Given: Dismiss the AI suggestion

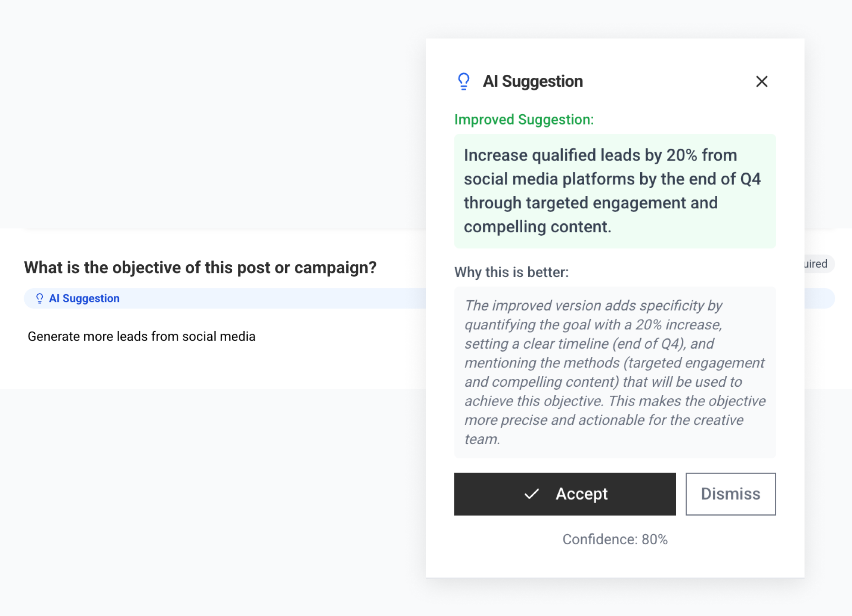Looking at the screenshot, I should [x=730, y=494].
